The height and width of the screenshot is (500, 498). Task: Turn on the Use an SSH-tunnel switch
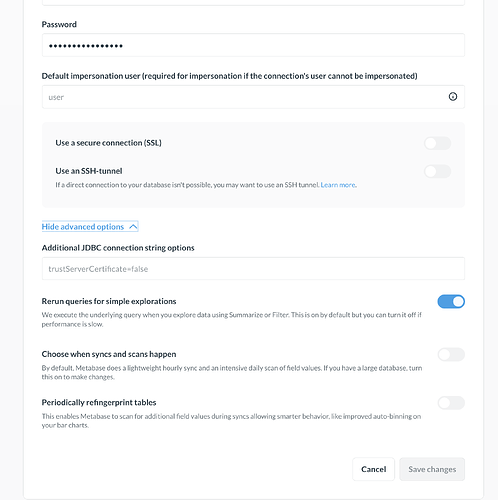coord(438,171)
